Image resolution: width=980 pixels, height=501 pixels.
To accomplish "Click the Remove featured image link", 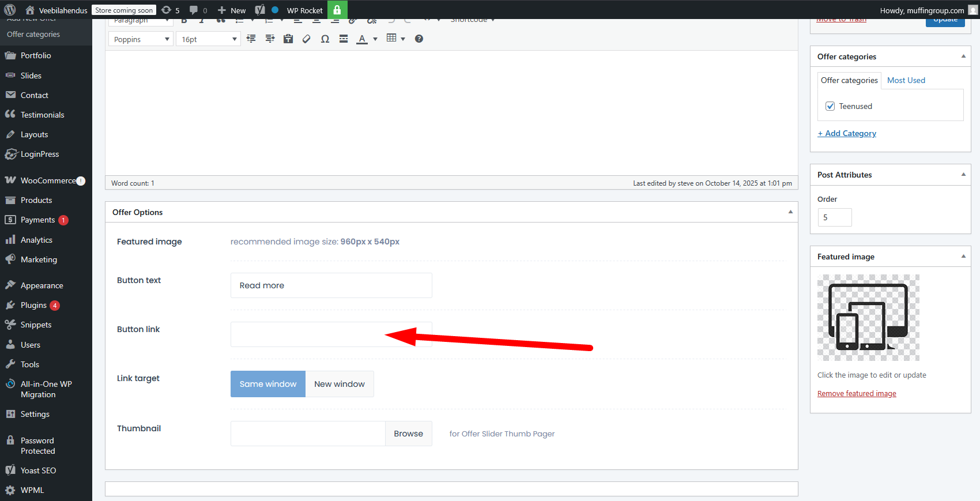I will coord(857,394).
